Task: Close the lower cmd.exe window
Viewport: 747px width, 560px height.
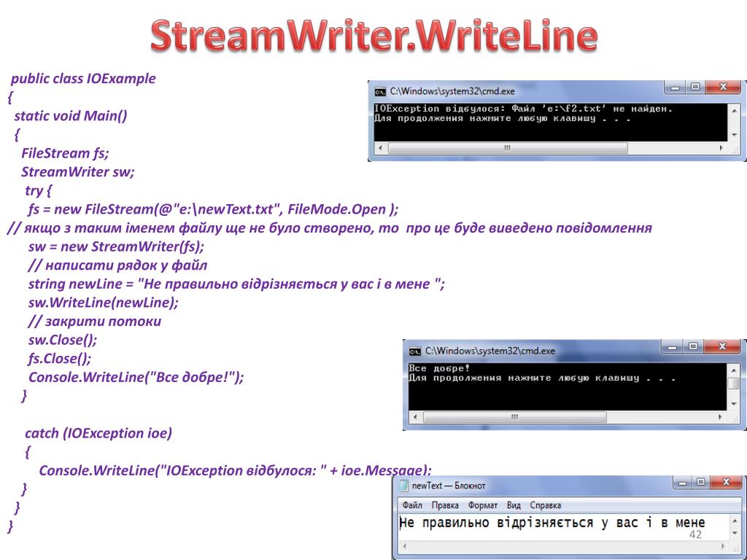Action: 721,347
